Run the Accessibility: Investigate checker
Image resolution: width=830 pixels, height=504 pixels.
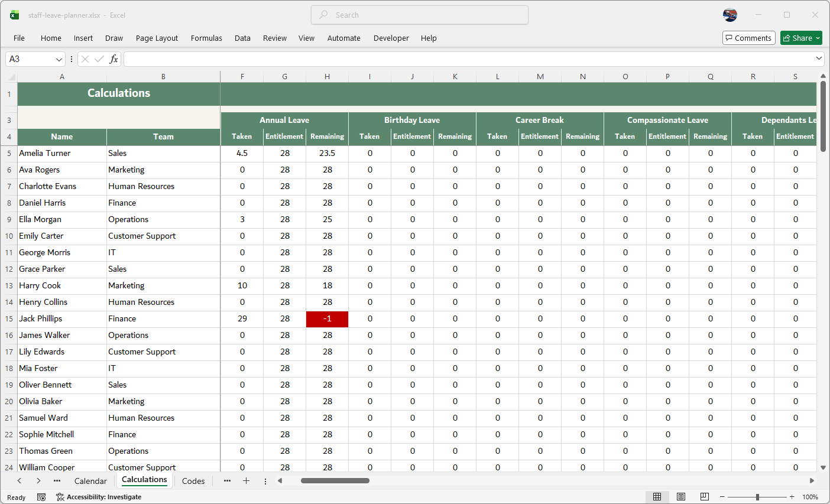pyautogui.click(x=103, y=497)
